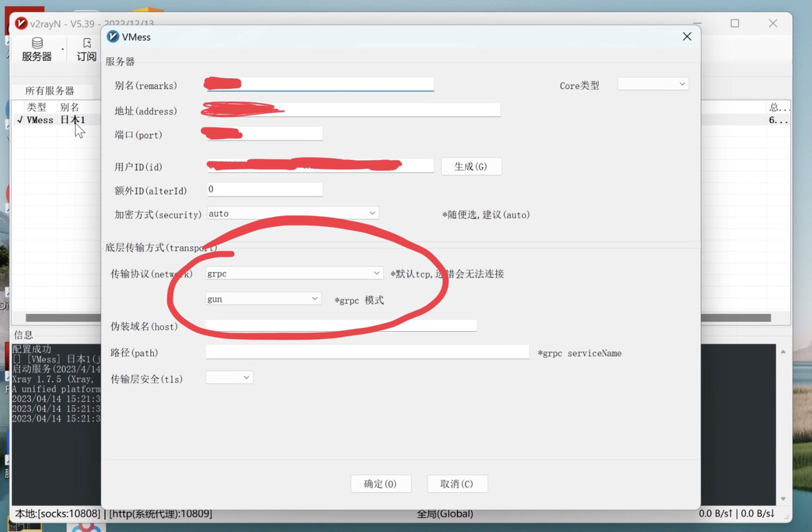
Task: Select the VMess 日本1 server row
Action: (57, 120)
